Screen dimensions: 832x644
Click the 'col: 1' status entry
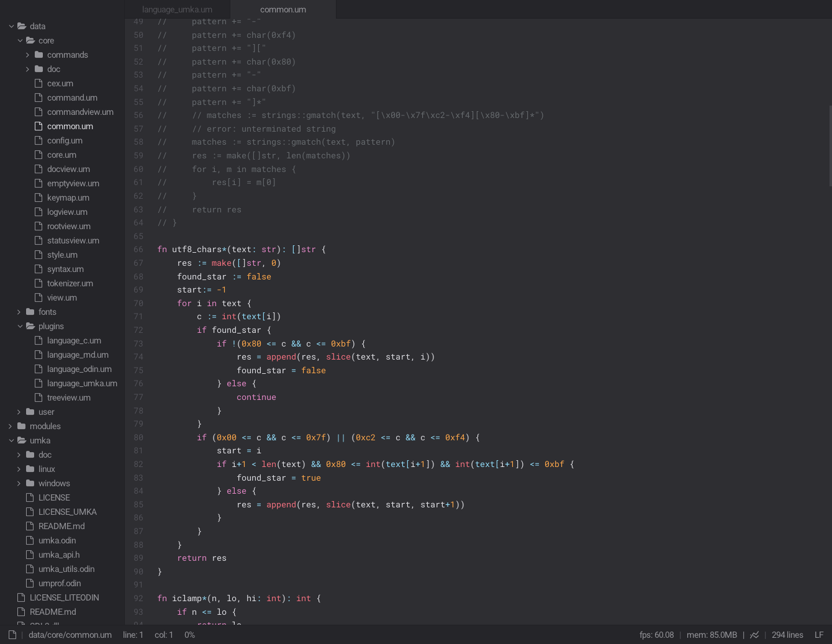click(164, 635)
